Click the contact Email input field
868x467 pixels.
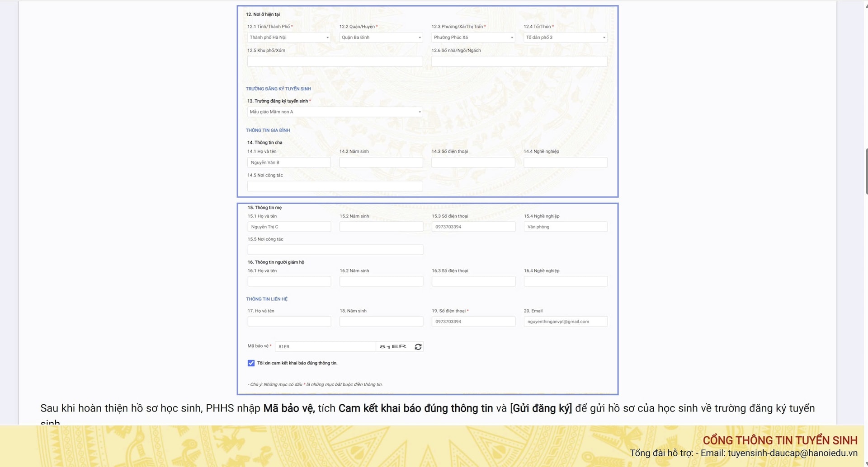[565, 322]
